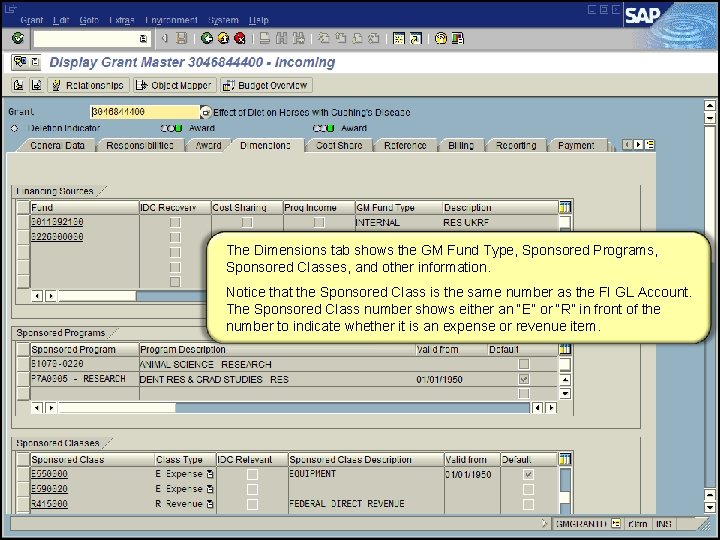The width and height of the screenshot is (720, 540).
Task: Toggle Default checkbox for EQUIPMENT class E550300
Action: tap(528, 474)
